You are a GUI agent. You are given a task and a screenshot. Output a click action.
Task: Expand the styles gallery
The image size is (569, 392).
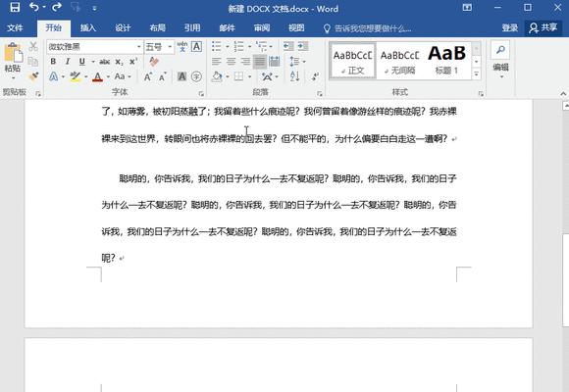pyautogui.click(x=476, y=73)
